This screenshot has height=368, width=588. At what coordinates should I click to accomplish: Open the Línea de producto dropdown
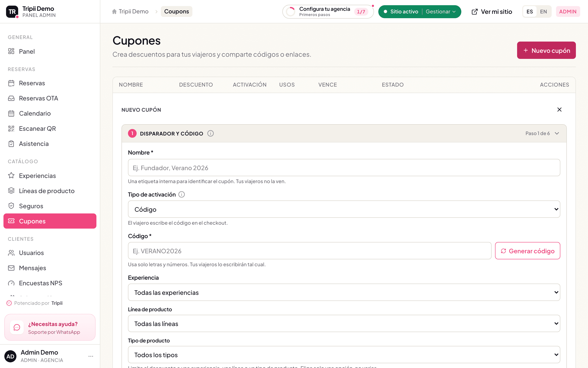point(344,323)
